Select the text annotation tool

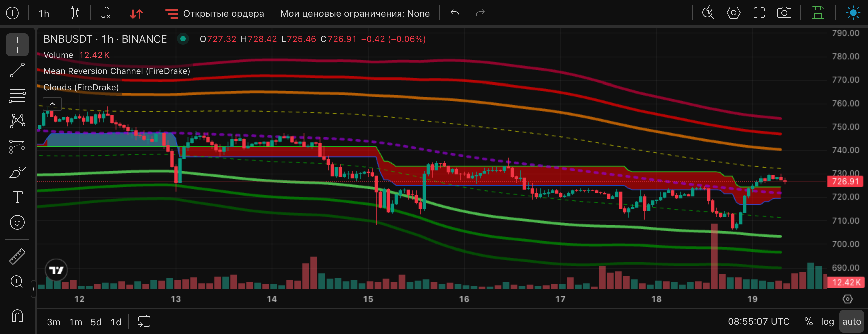(x=17, y=197)
